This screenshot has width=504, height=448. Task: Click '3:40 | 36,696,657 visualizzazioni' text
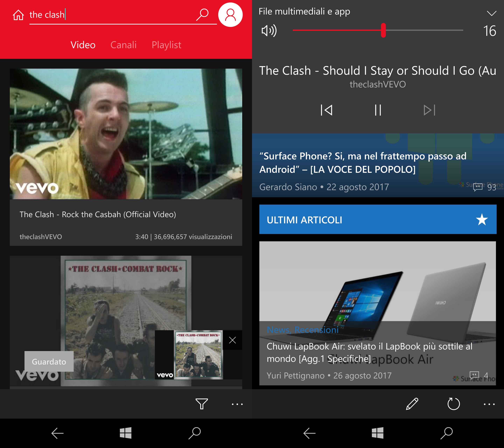pos(183,237)
